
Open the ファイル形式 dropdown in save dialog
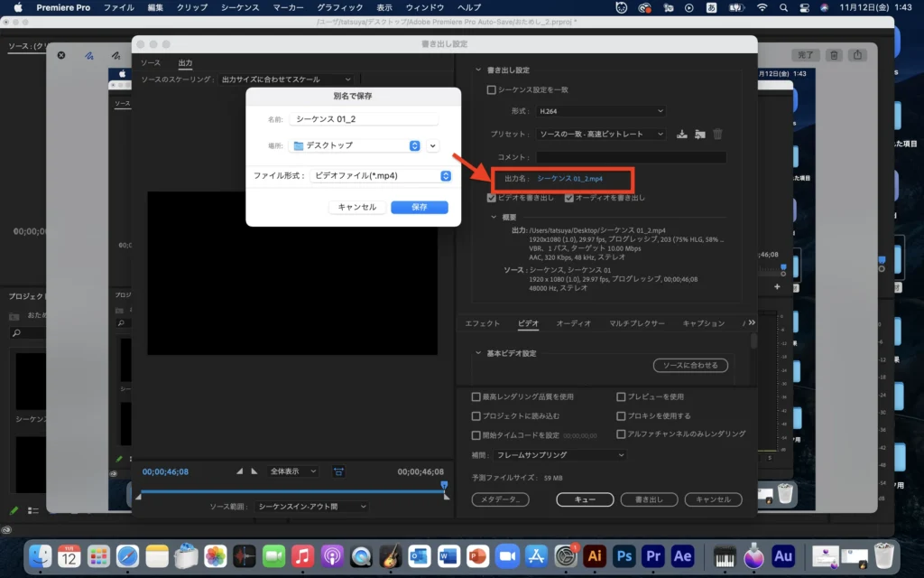coord(380,176)
